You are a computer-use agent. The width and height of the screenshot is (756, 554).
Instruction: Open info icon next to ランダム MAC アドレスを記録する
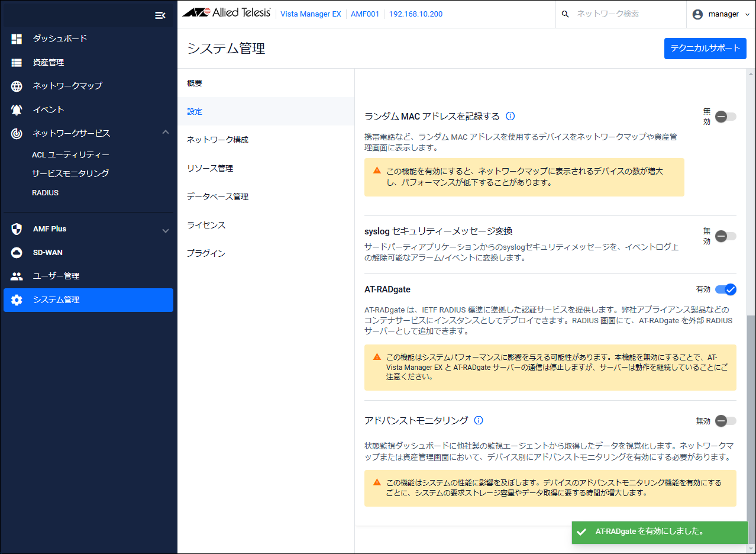point(511,116)
